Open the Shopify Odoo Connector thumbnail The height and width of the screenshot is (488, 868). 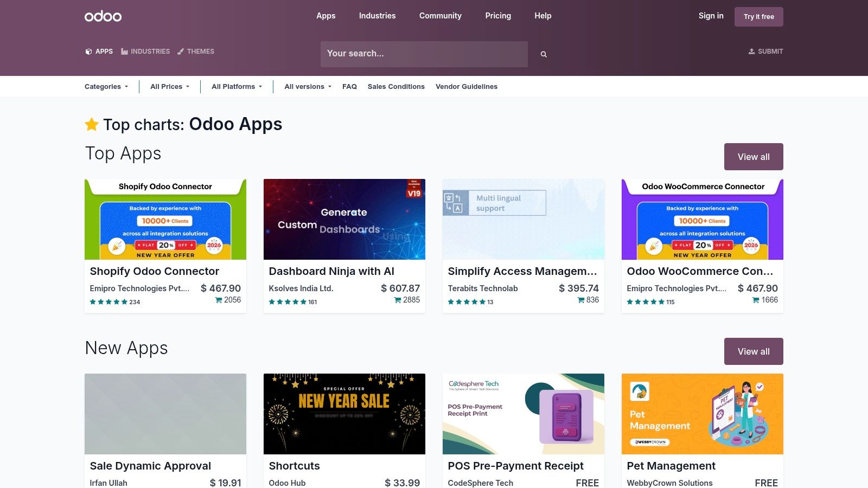click(165, 219)
